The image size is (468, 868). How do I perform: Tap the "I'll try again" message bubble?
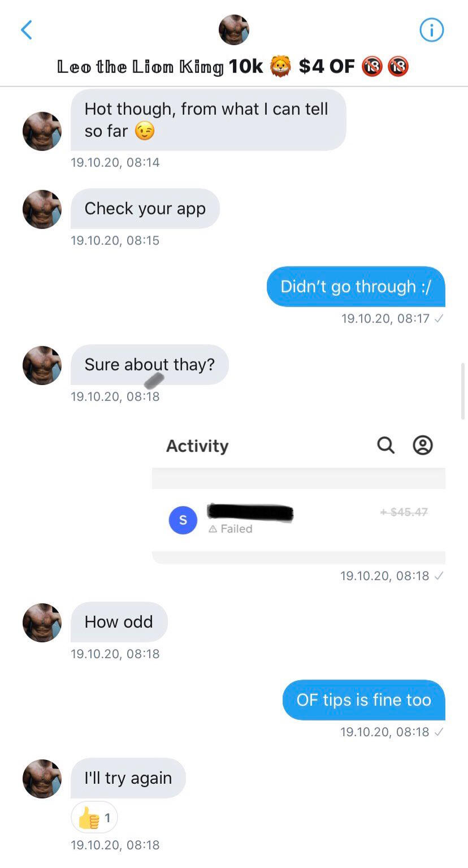128,778
